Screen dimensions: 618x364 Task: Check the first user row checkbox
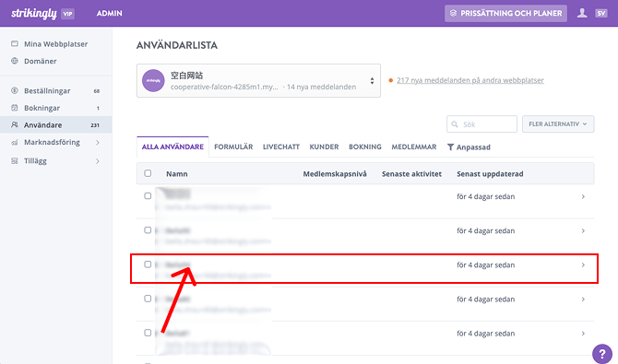148,195
